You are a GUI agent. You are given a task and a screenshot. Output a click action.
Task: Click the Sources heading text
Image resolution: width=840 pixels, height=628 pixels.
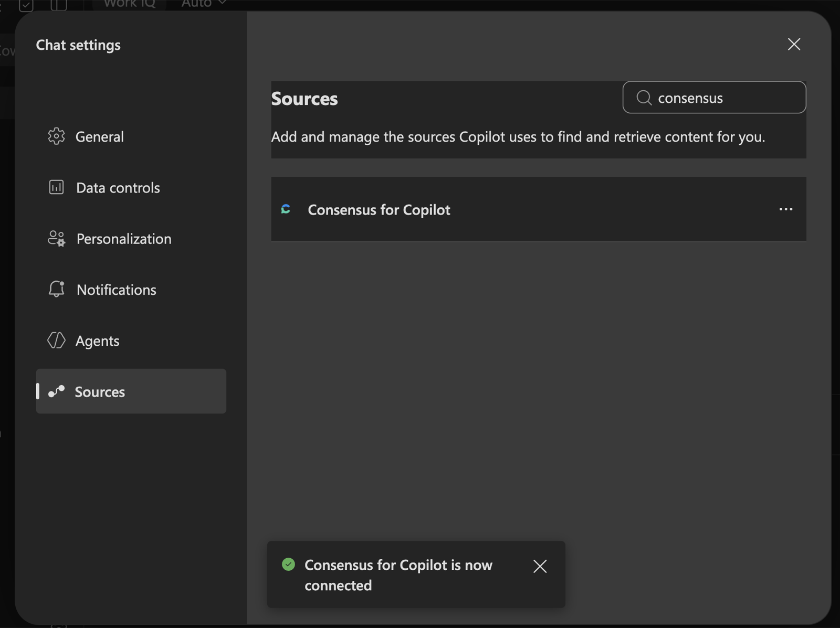(x=304, y=99)
